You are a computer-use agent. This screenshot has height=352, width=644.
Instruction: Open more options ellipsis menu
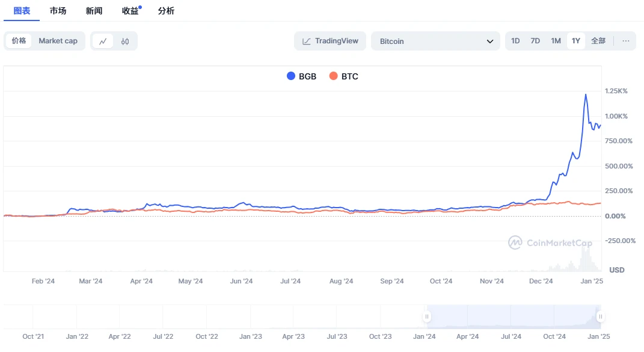click(x=625, y=41)
